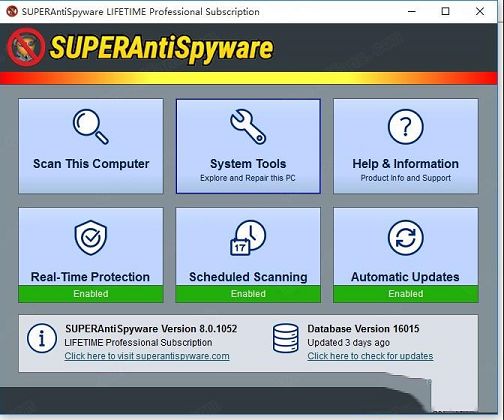Click here to check for updates link
The image size is (504, 420).
click(x=370, y=356)
